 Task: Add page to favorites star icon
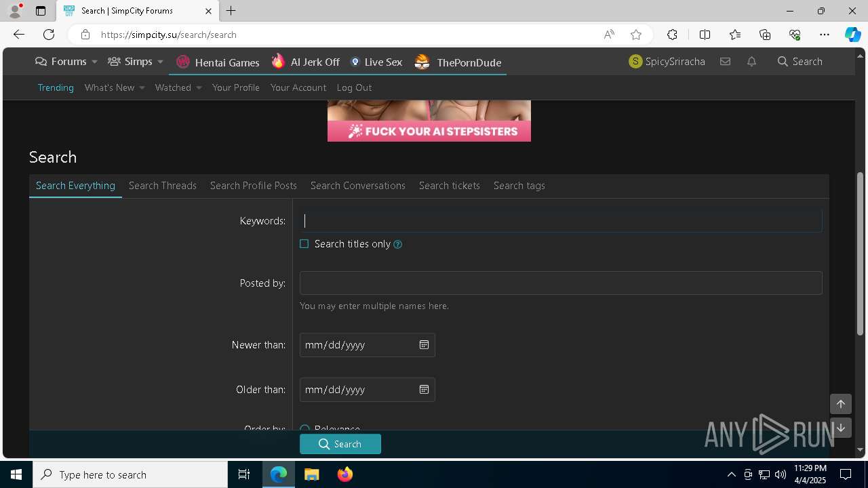click(x=636, y=35)
